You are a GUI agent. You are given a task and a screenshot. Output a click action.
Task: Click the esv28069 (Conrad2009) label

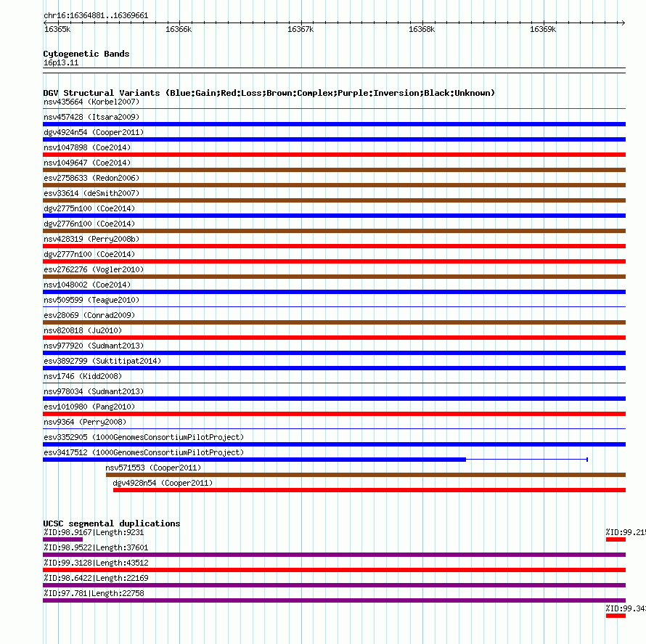tap(89, 315)
